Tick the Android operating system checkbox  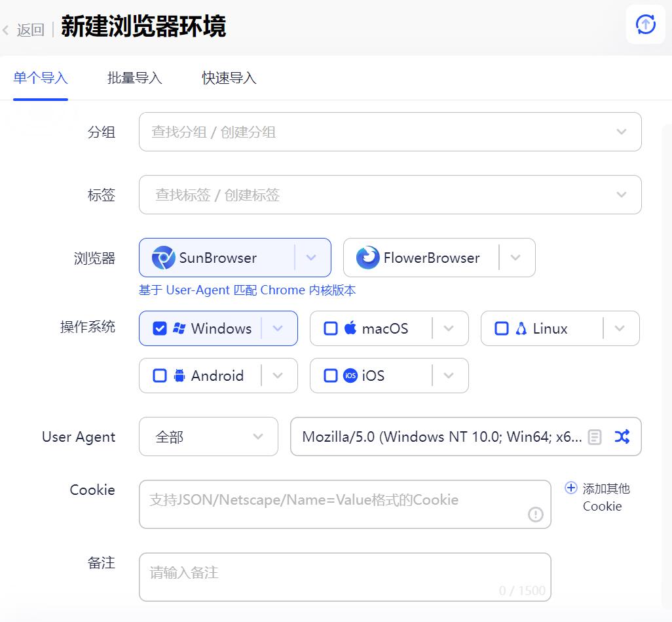point(160,376)
